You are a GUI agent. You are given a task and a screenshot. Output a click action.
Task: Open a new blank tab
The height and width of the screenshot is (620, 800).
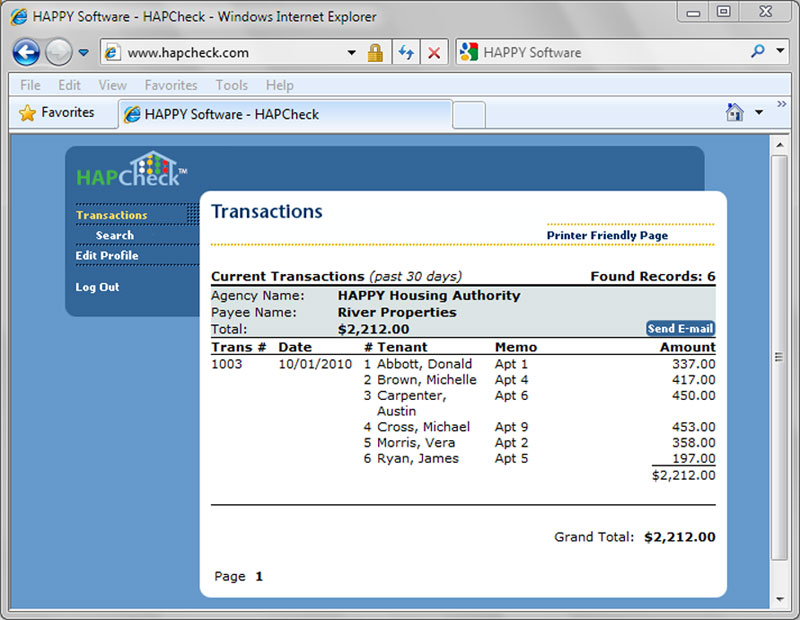pyautogui.click(x=468, y=115)
